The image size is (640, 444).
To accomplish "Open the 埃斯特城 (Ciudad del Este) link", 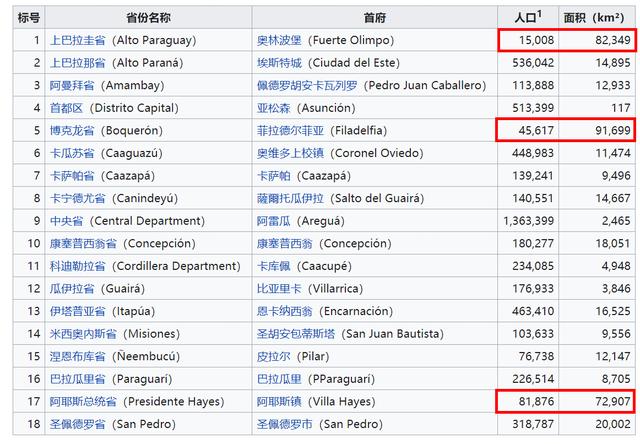I will 280,63.
